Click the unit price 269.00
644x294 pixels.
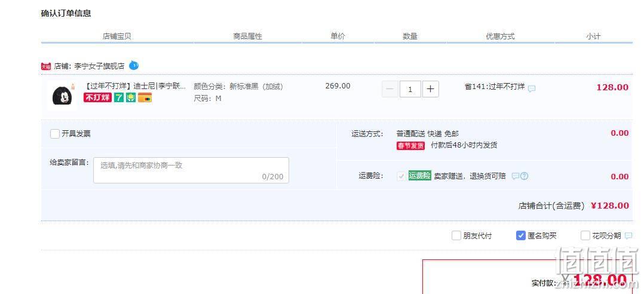338,86
